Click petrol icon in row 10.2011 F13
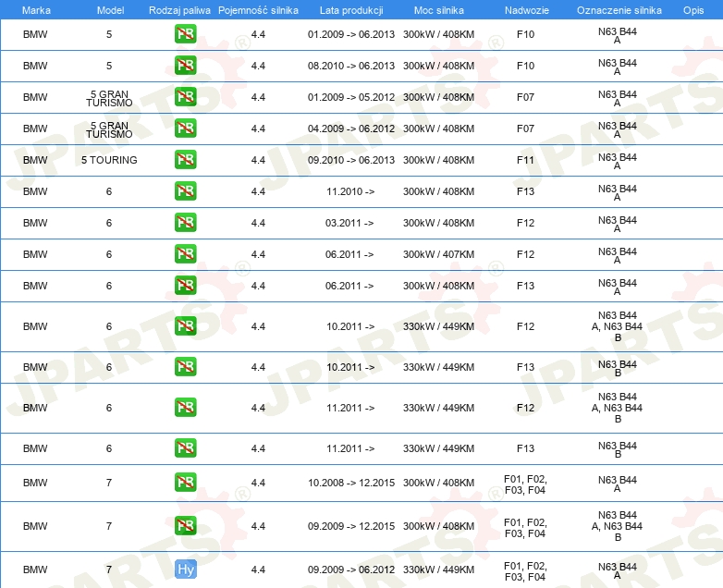This screenshot has height=588, width=723. point(185,367)
